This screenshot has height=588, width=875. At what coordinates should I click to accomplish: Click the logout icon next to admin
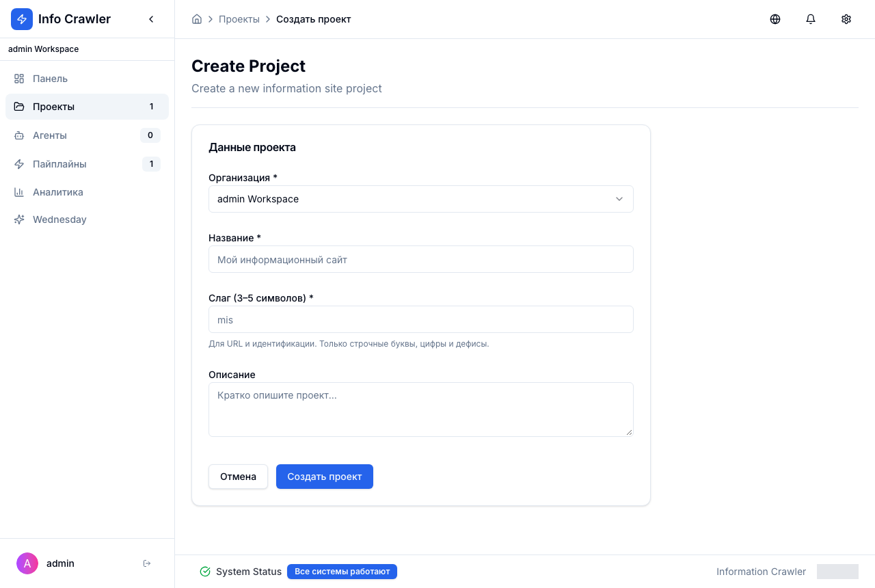pyautogui.click(x=147, y=563)
